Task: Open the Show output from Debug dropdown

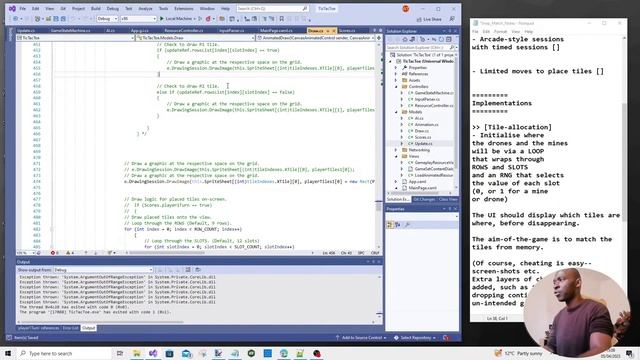Action: point(103,270)
